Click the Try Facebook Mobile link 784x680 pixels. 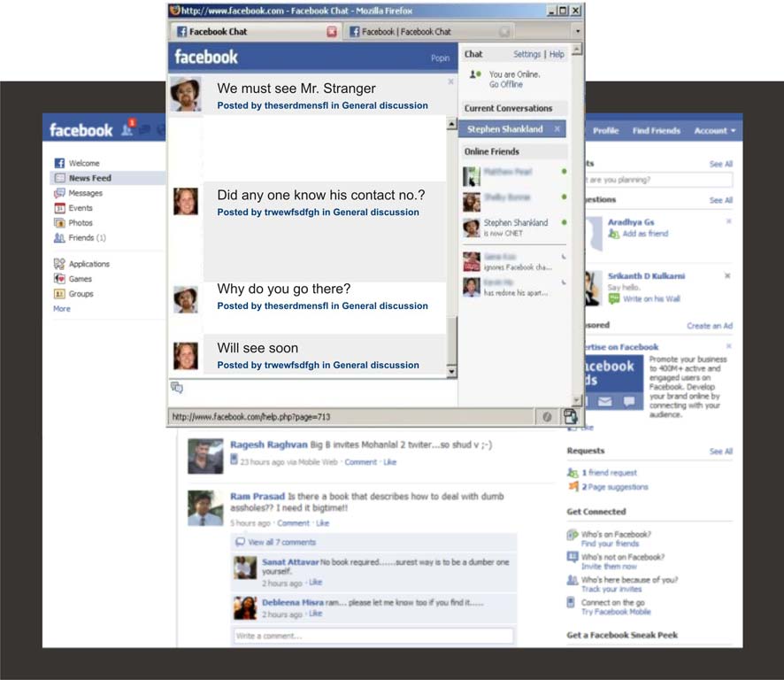(x=616, y=612)
